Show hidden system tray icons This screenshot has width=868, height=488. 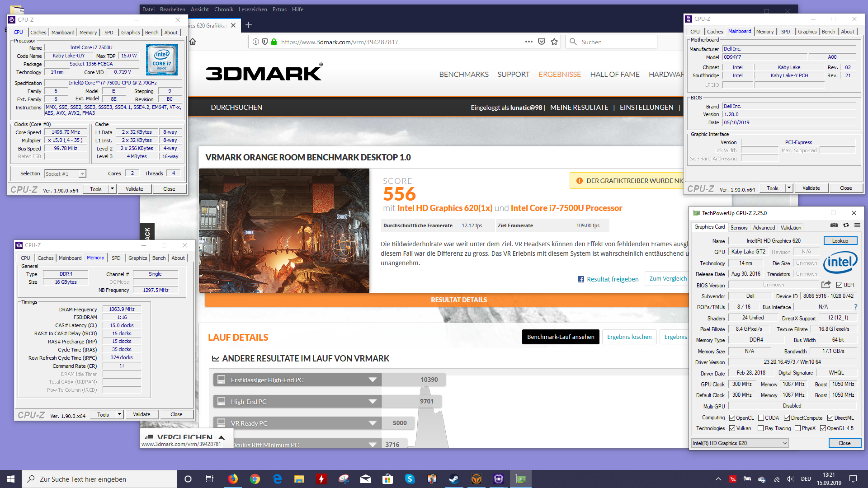click(x=718, y=479)
